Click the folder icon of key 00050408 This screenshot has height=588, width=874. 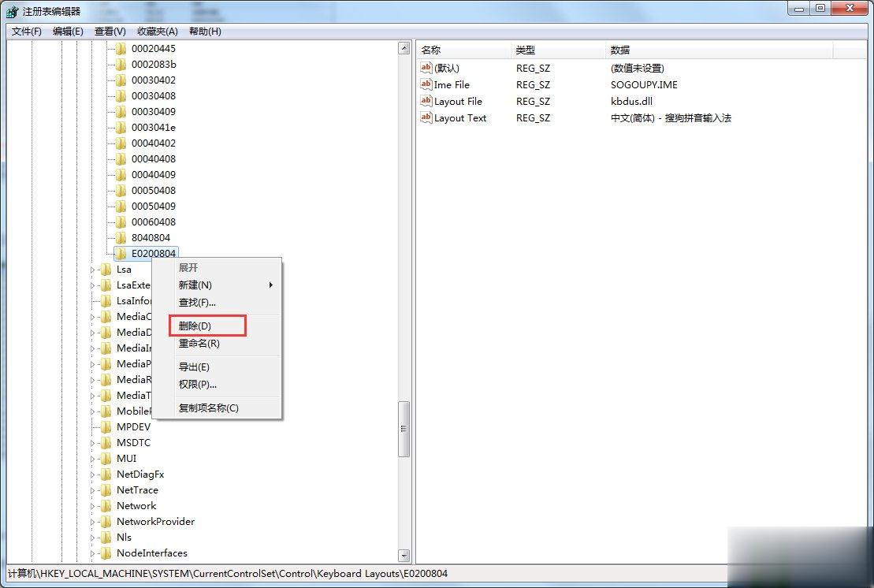point(121,191)
